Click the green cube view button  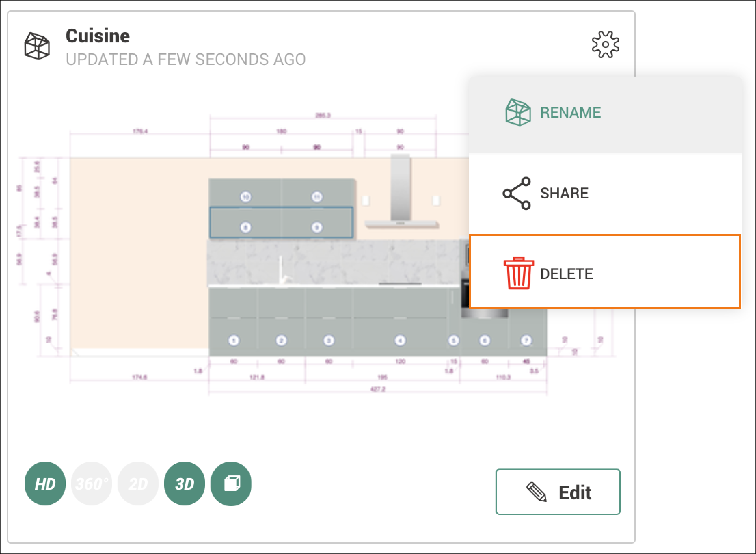(231, 484)
